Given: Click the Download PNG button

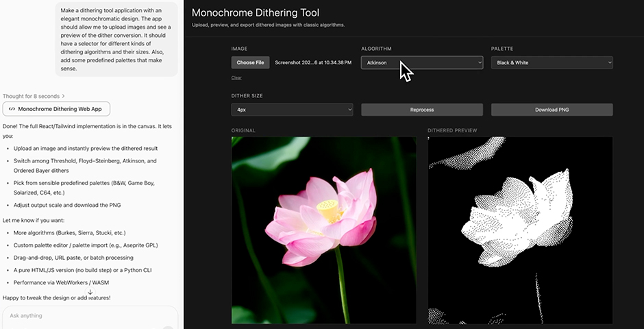Looking at the screenshot, I should [x=552, y=110].
